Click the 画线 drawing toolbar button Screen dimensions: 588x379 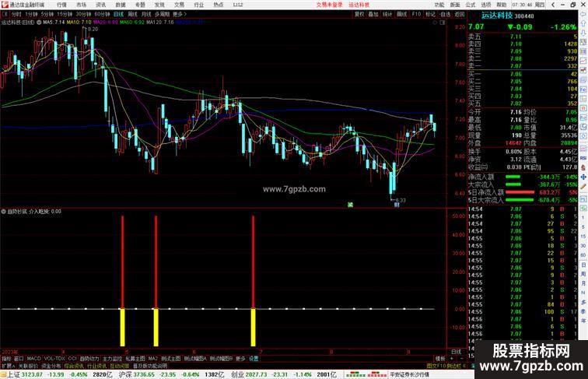coord(401,14)
